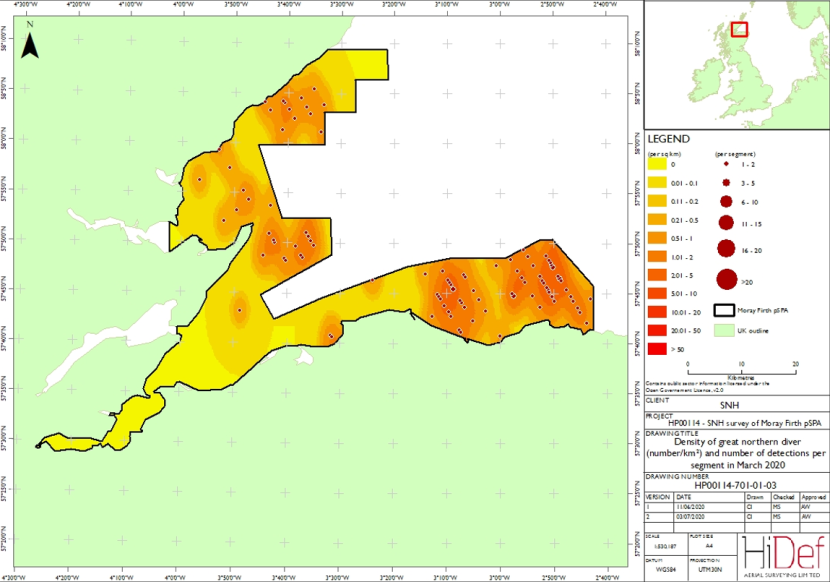830x582 pixels.
Task: Click the north arrow compass symbol
Action: [30, 41]
